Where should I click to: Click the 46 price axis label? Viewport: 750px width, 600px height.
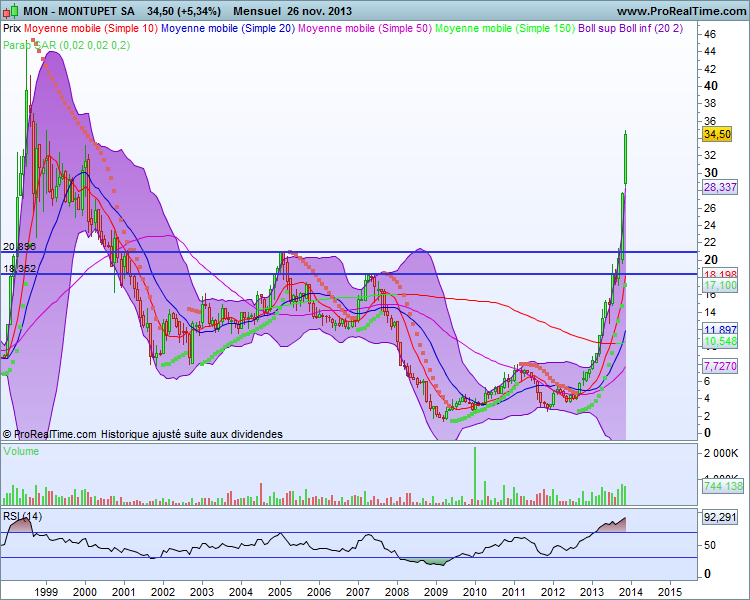coord(710,34)
